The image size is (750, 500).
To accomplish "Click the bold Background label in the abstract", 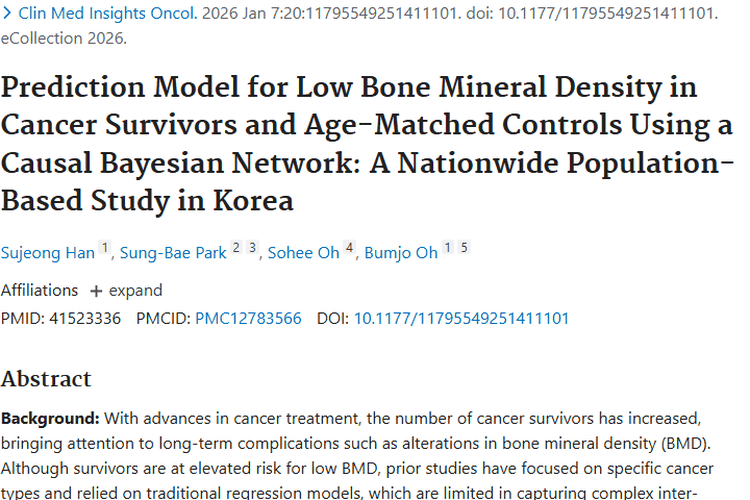I will (x=49, y=417).
